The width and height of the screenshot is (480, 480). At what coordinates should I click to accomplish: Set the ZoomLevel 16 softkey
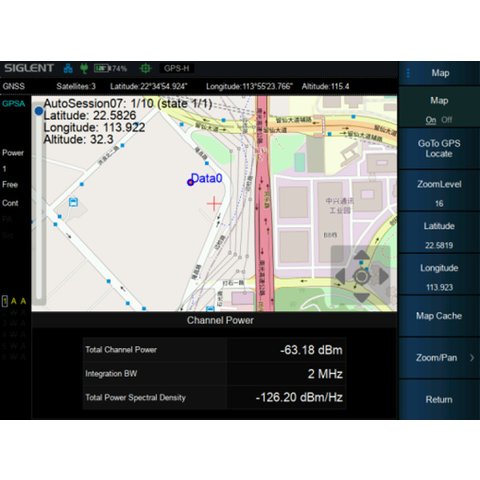pos(439,191)
